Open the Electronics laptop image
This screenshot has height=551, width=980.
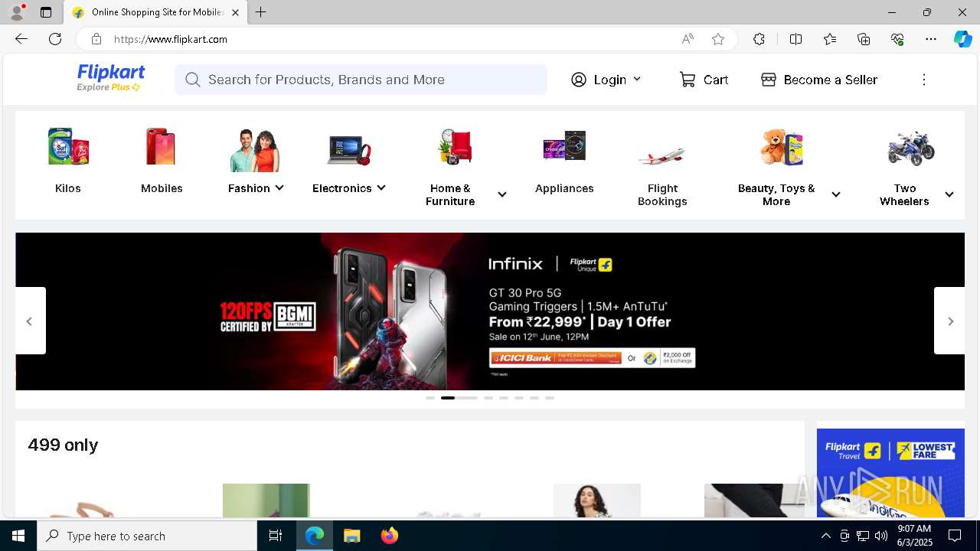(349, 149)
